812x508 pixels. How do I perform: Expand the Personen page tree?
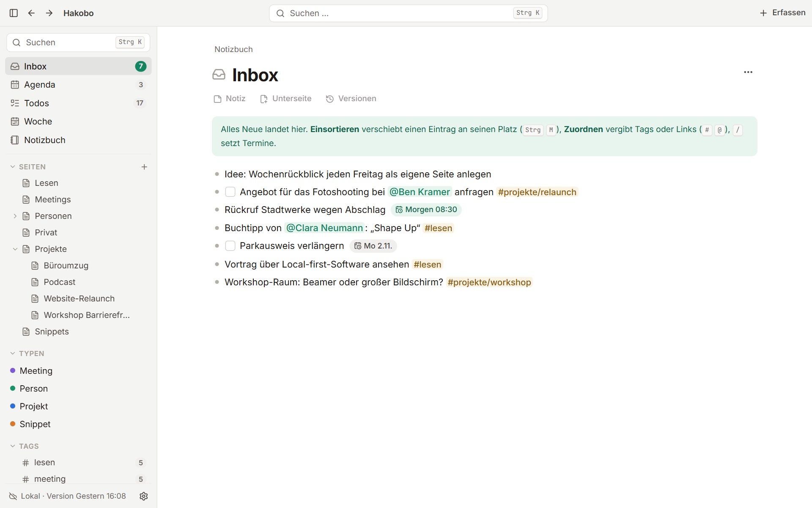(x=15, y=216)
